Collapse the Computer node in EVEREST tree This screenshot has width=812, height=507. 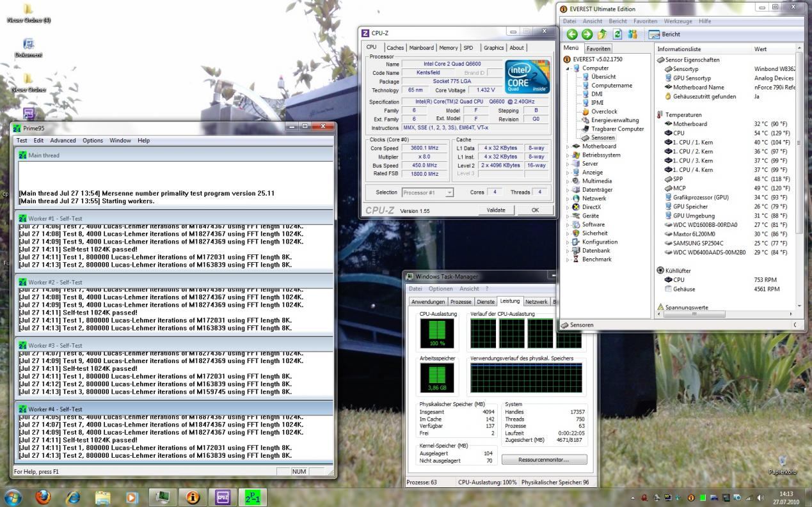coord(568,68)
